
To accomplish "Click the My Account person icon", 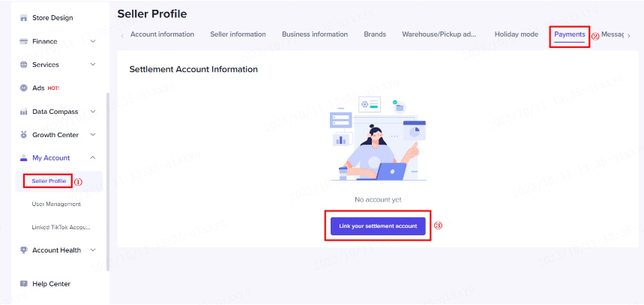I will [x=24, y=158].
